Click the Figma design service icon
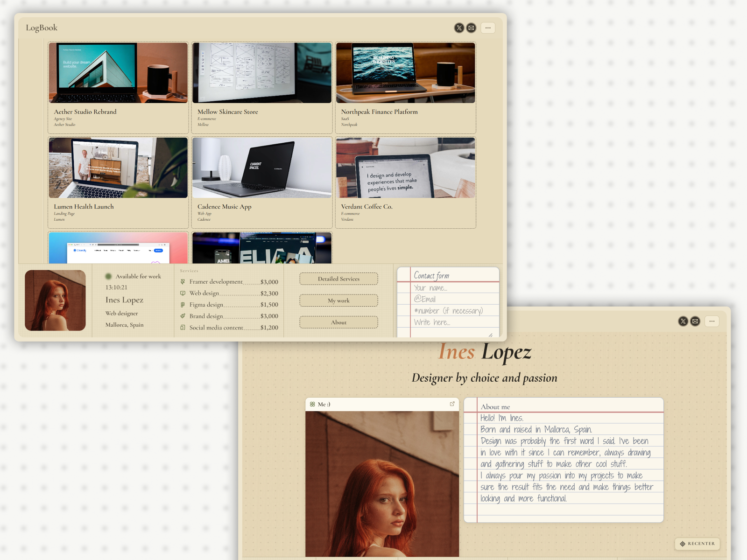 (183, 305)
